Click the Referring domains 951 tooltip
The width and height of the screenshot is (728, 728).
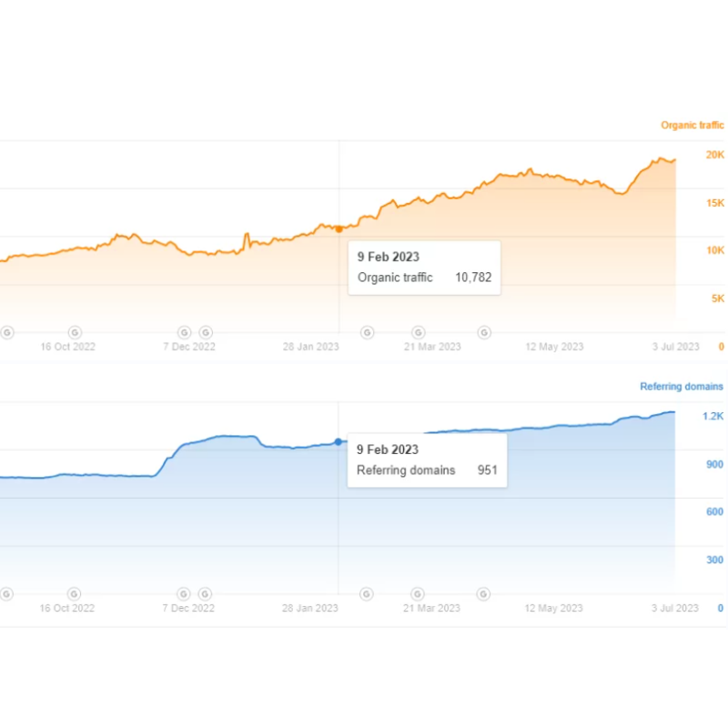(428, 460)
